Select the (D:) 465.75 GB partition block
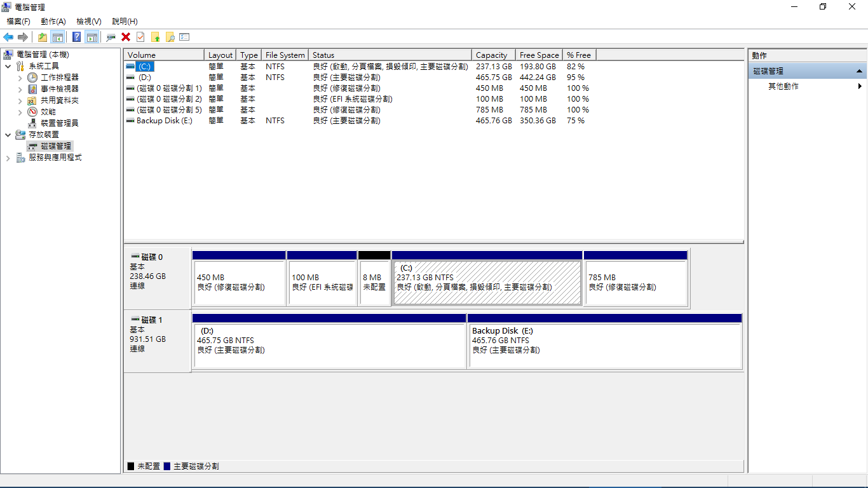 coord(329,341)
